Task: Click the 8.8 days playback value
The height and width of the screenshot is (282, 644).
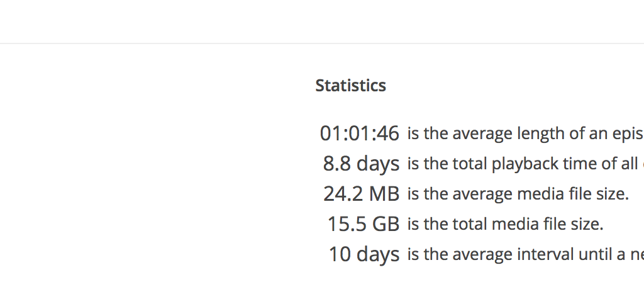Action: [361, 164]
